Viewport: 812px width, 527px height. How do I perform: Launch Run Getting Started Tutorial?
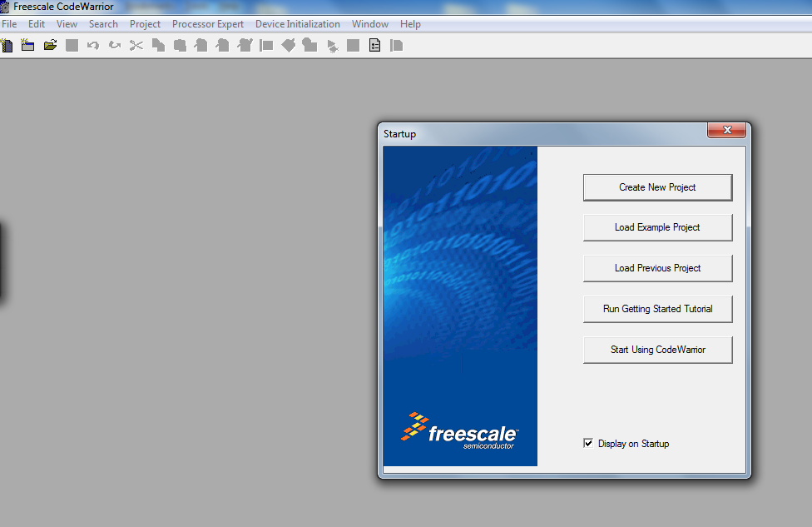pos(658,309)
